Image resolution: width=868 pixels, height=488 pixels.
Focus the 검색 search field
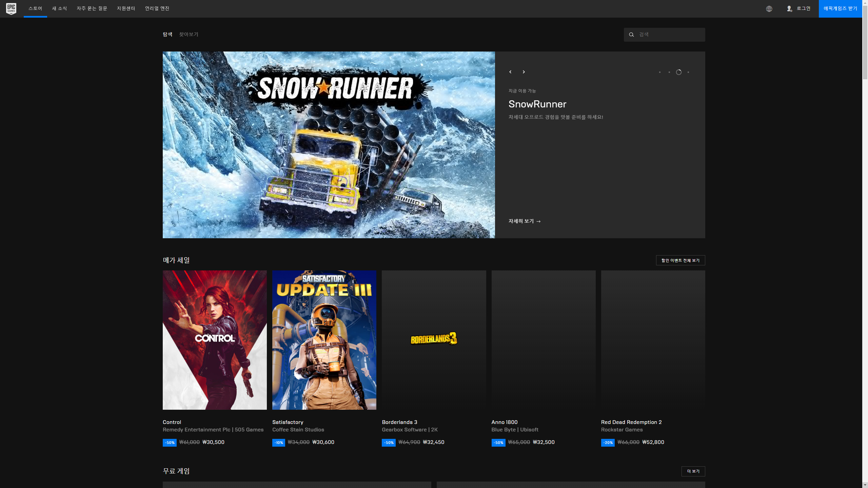coord(665,35)
